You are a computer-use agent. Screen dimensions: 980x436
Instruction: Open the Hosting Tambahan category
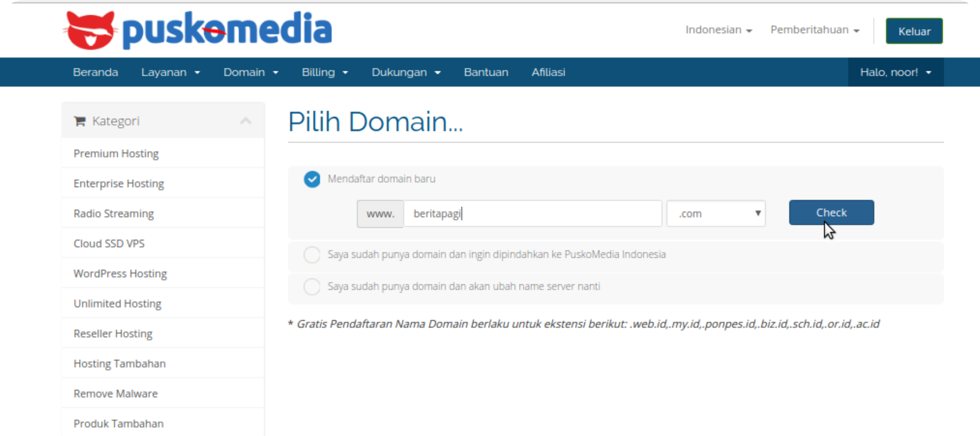click(163, 364)
